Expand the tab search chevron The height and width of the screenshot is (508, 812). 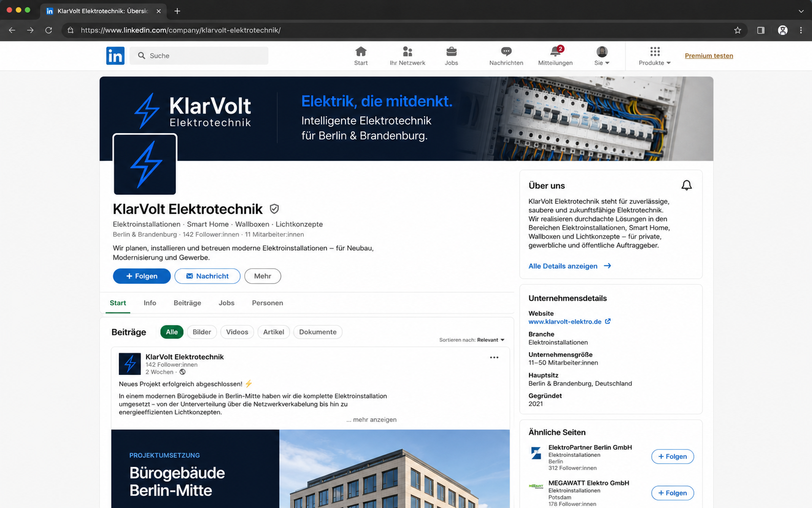pyautogui.click(x=801, y=11)
